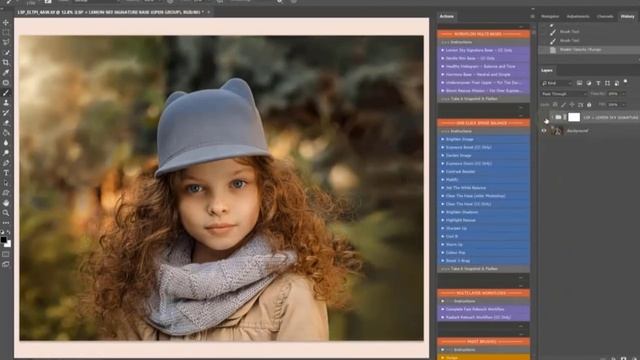The height and width of the screenshot is (360, 640).
Task: Select the Blur tool
Action: pyautogui.click(x=6, y=143)
